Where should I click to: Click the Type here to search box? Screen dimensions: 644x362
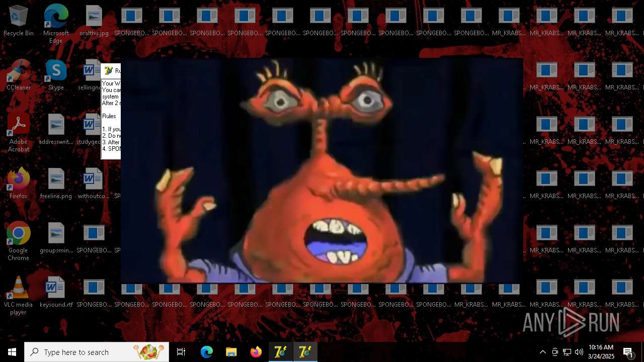click(97, 352)
